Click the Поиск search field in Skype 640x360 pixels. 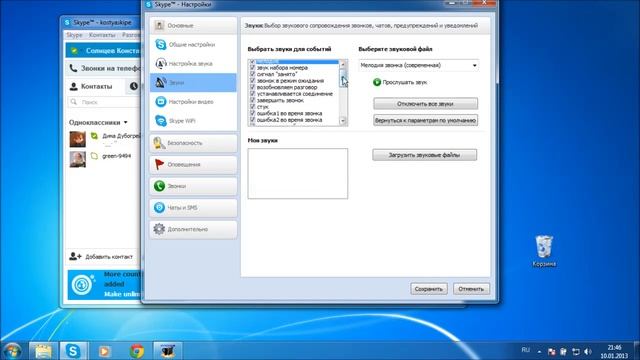105,102
